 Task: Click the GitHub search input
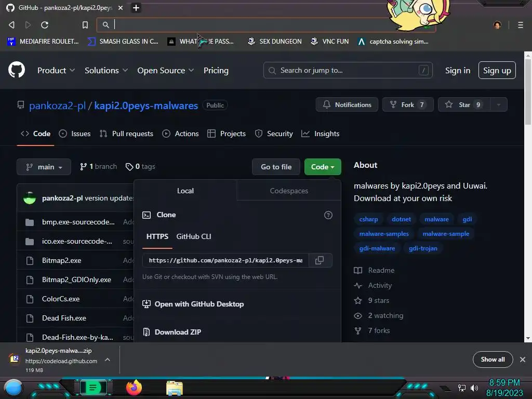pos(348,70)
